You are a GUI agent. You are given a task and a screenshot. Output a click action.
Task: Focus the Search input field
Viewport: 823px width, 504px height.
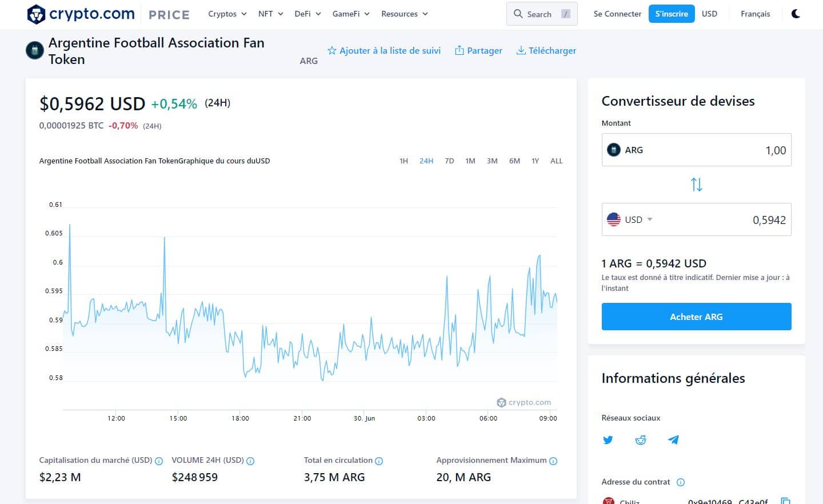point(542,14)
